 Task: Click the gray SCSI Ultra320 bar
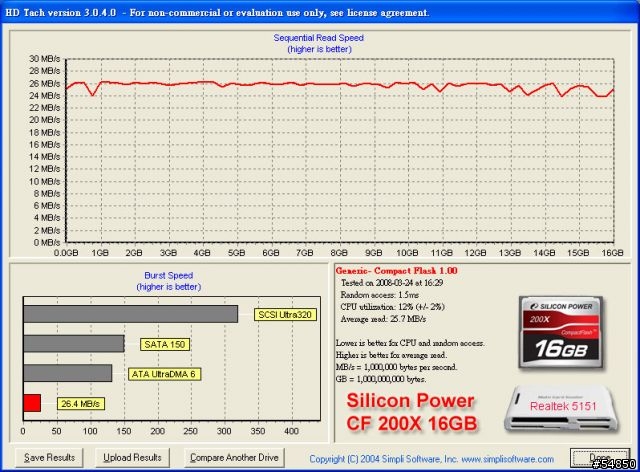point(131,314)
